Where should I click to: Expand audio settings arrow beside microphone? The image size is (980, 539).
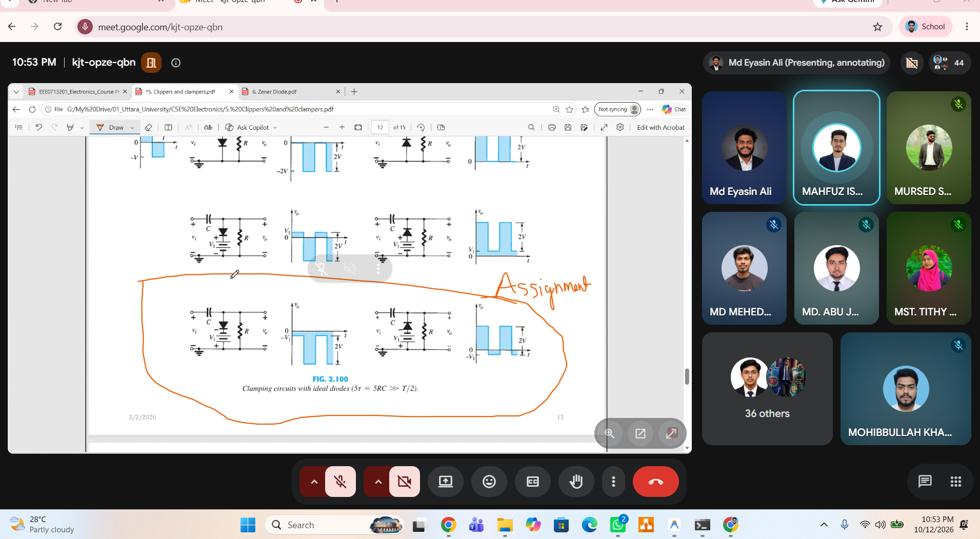click(314, 482)
